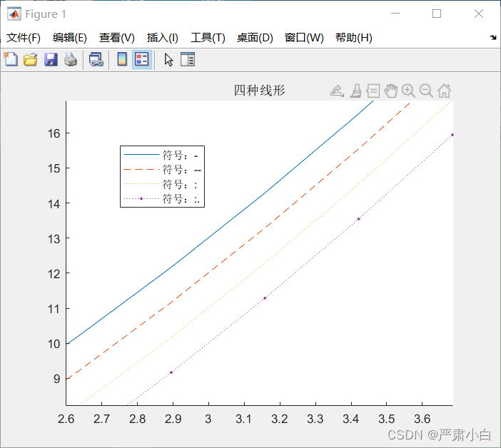Click the dashed orange line sample in legend
Screen dimensions: 501x448
pyautogui.click(x=141, y=170)
